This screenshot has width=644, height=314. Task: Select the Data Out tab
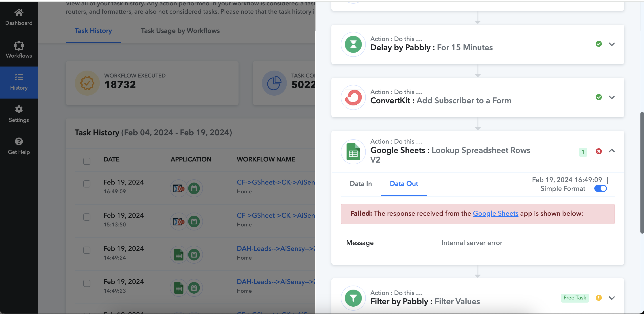tap(404, 183)
